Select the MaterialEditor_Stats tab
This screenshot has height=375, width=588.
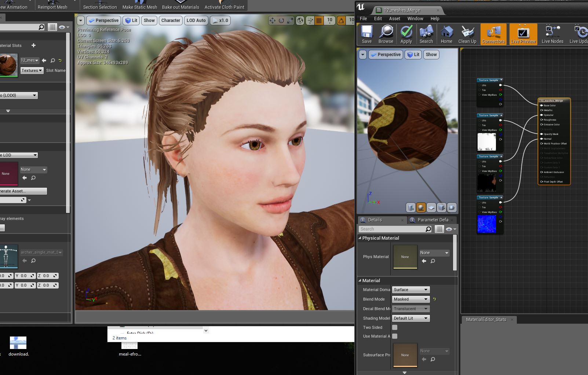tap(486, 320)
